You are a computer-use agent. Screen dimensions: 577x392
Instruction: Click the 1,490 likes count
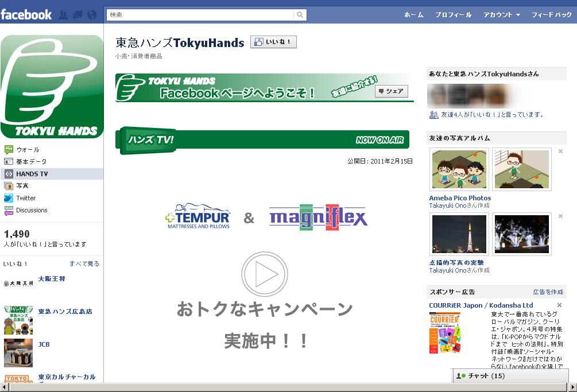coord(17,234)
